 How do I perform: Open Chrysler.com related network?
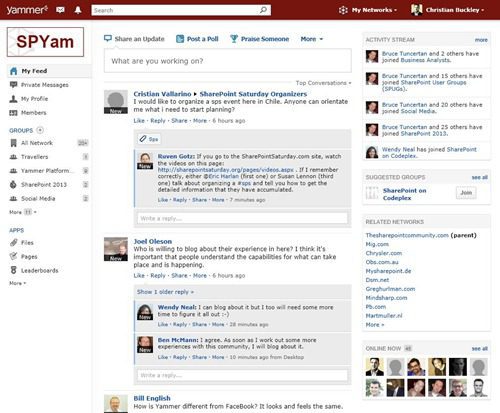point(384,253)
